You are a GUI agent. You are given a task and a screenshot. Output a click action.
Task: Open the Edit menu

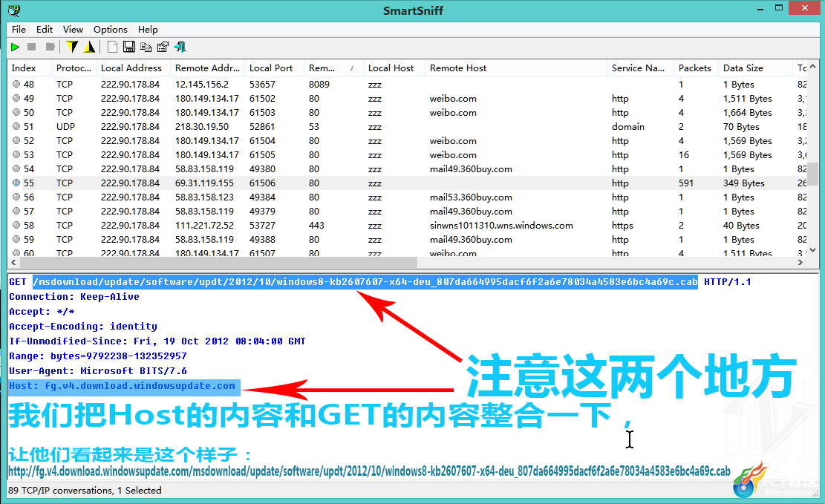coord(45,30)
